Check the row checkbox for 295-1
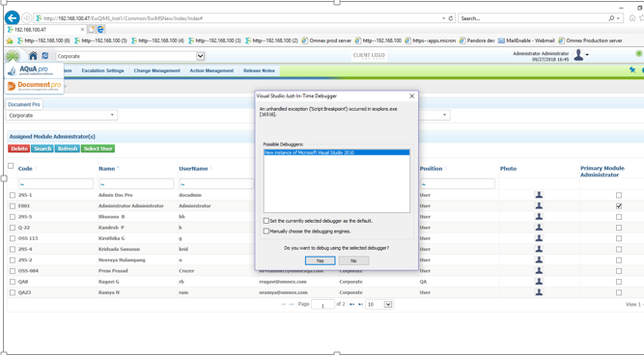The image size is (644, 355). 13,196
